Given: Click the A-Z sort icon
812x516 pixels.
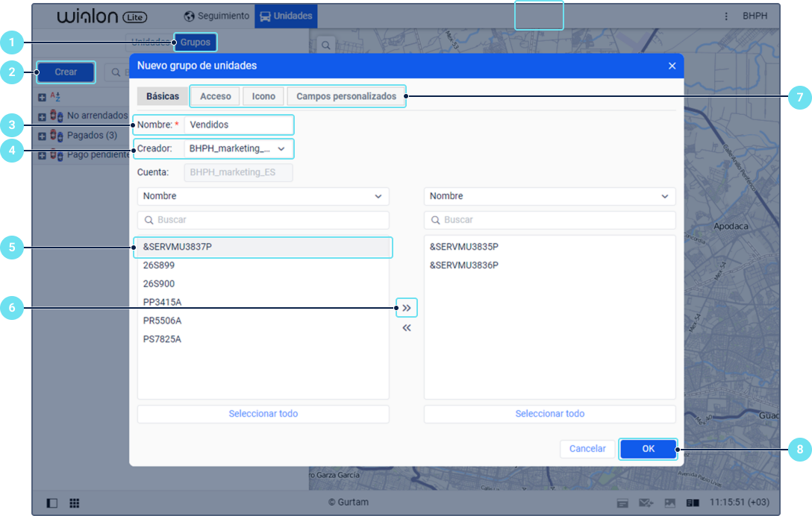Looking at the screenshot, I should (x=55, y=97).
